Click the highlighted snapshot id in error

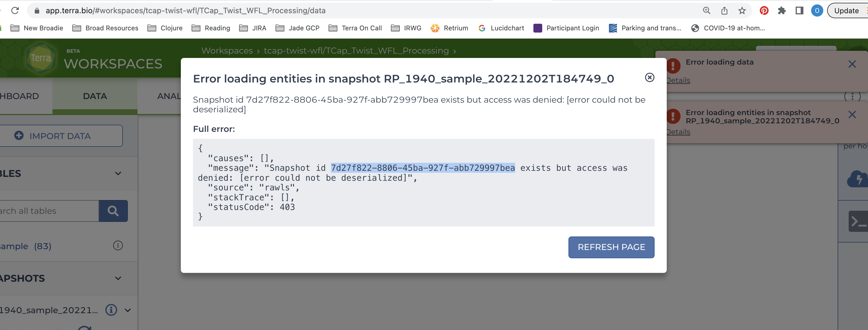point(423,168)
